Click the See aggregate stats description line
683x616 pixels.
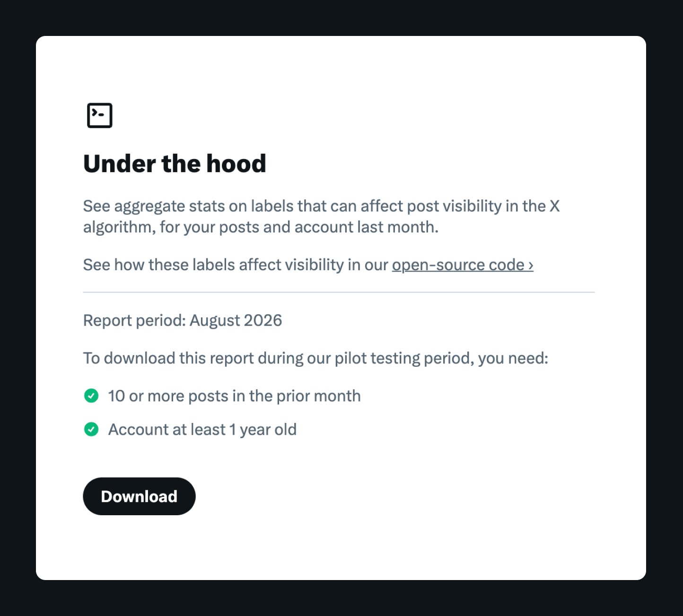coord(322,206)
